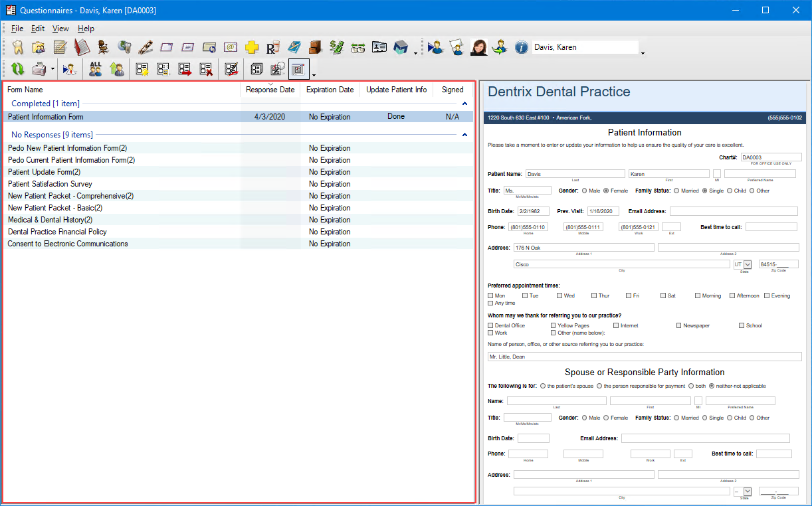Screen dimensions: 812x506
Task: Open the View menu
Action: pyautogui.click(x=60, y=29)
